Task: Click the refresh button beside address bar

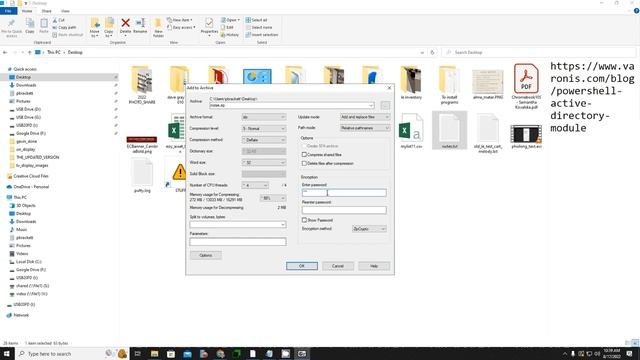Action: [432, 52]
